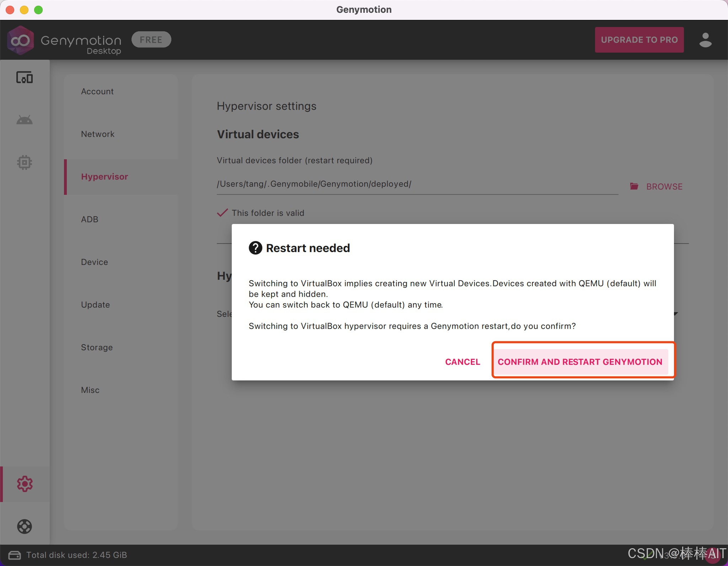Viewport: 728px width, 566px height.
Task: Select Misc settings tab
Action: [121, 390]
